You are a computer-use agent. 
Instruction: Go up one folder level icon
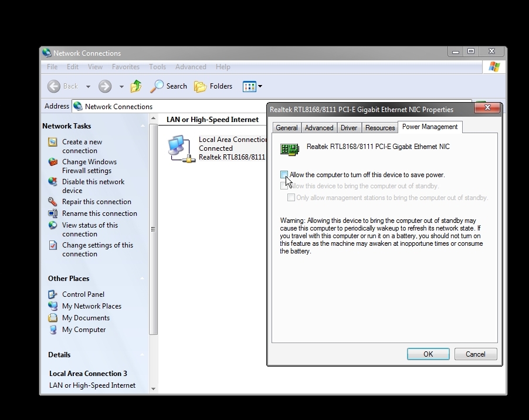(136, 86)
